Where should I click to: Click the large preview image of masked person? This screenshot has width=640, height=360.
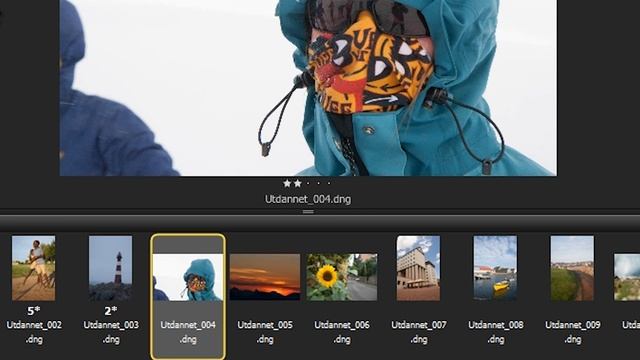[x=308, y=88]
